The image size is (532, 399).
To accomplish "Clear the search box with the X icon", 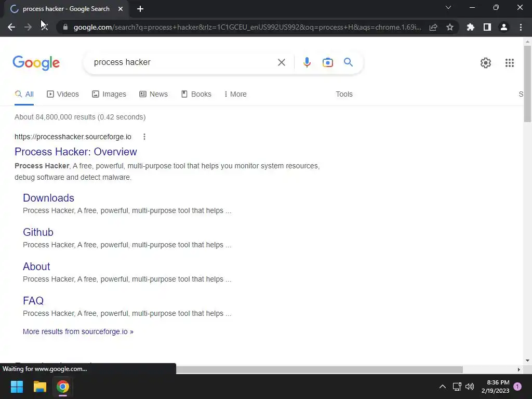I will [x=281, y=62].
